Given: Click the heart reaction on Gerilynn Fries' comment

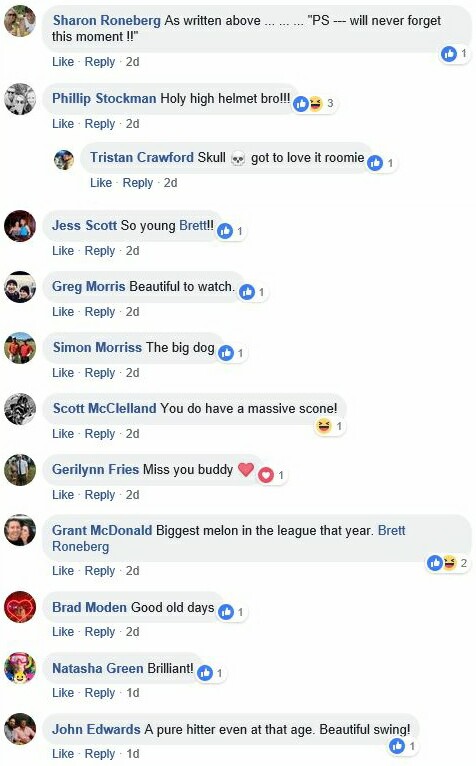Looking at the screenshot, I should pos(265,475).
